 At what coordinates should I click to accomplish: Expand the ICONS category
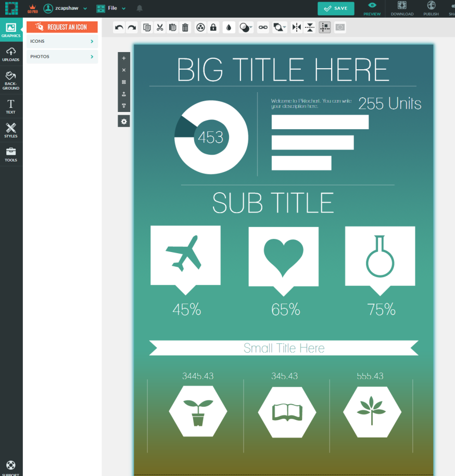(62, 41)
